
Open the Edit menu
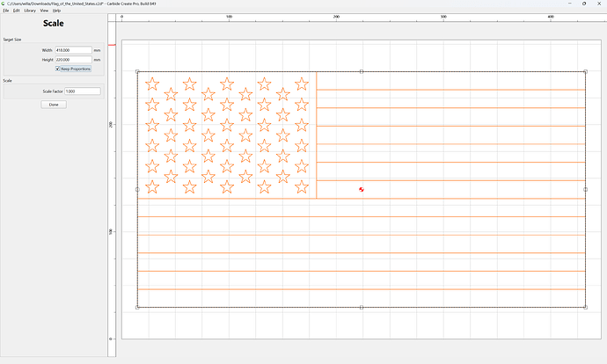tap(16, 11)
